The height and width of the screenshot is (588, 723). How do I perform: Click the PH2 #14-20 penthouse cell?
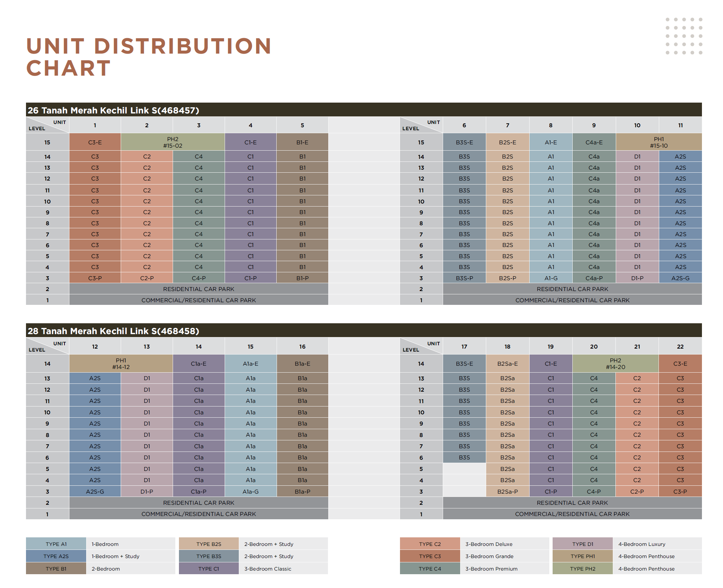pos(615,363)
